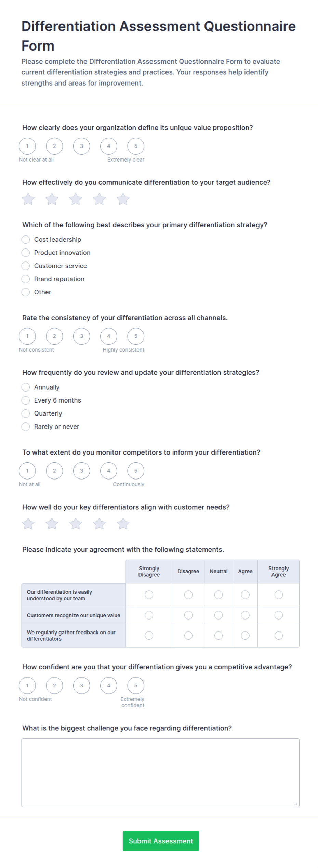Mark Neutral for gathering feedback statement
The height and width of the screenshot is (868, 318).
[218, 635]
